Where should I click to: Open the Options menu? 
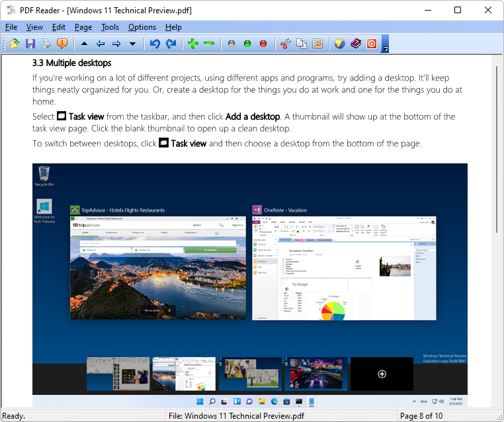pos(142,27)
